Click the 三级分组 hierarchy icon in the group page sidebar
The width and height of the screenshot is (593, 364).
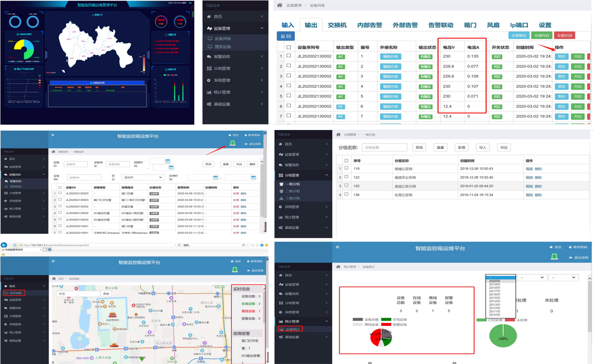click(x=281, y=198)
